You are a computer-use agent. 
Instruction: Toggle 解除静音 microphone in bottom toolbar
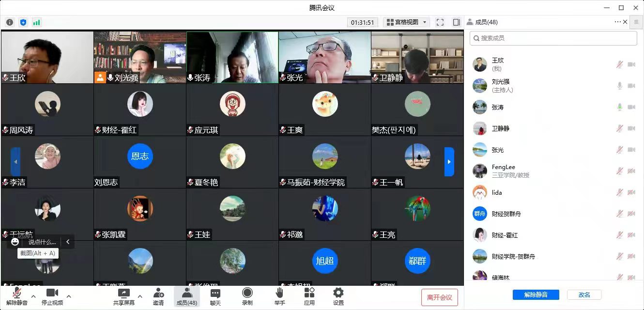17,296
